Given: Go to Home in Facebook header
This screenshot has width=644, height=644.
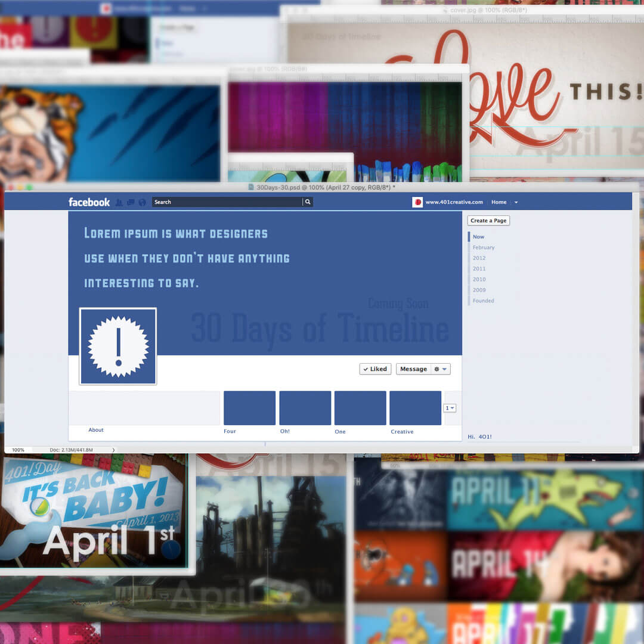Looking at the screenshot, I should pos(499,202).
